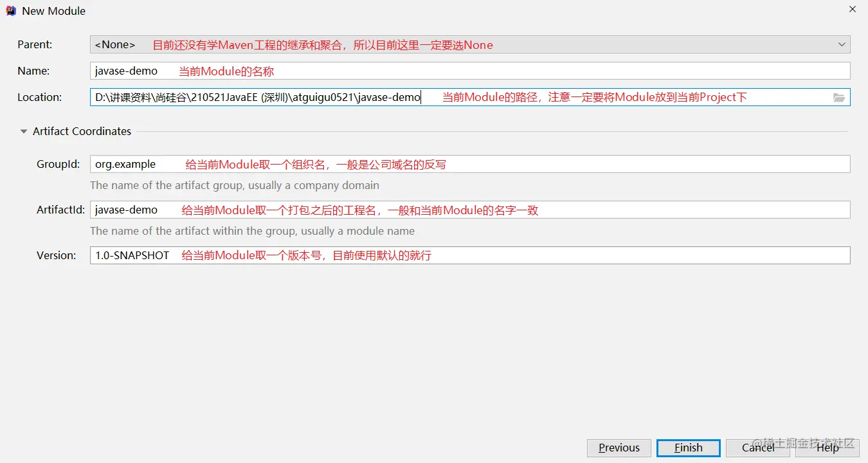
Task: Select the <None> value in Parent row
Action: coord(114,44)
